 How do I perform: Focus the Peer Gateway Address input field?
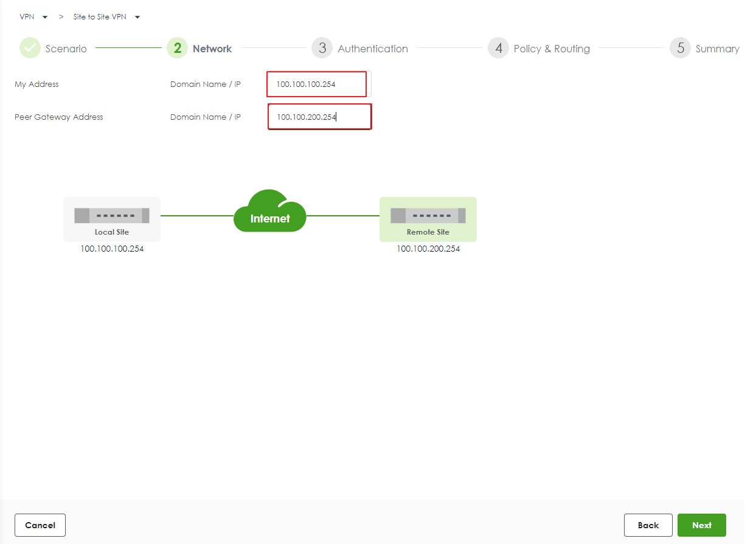pyautogui.click(x=319, y=117)
